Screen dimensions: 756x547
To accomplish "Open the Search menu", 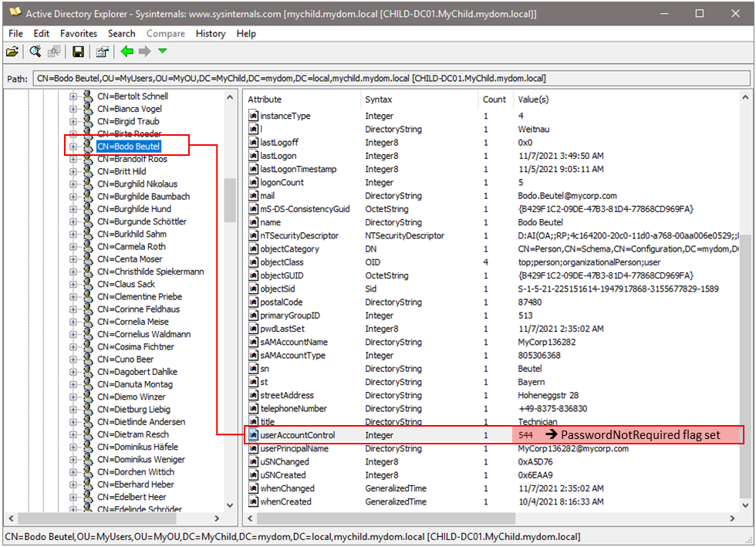I will tap(121, 33).
